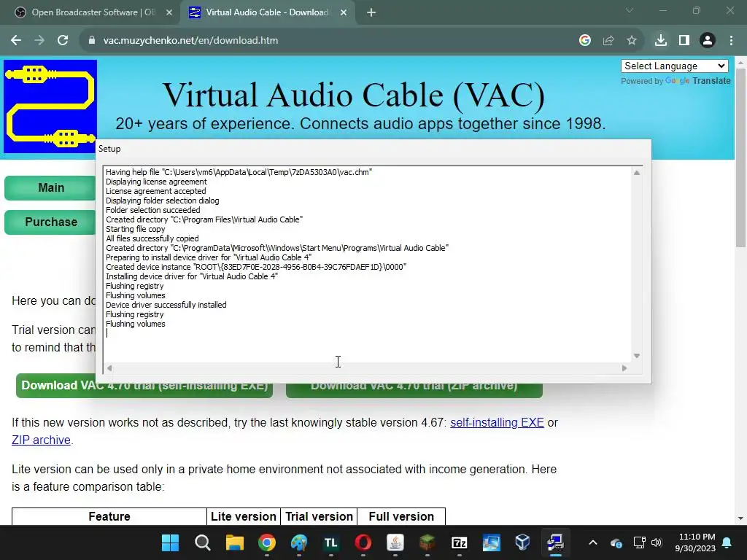Click the browser forward arrow
The height and width of the screenshot is (560, 747).
pos(39,41)
